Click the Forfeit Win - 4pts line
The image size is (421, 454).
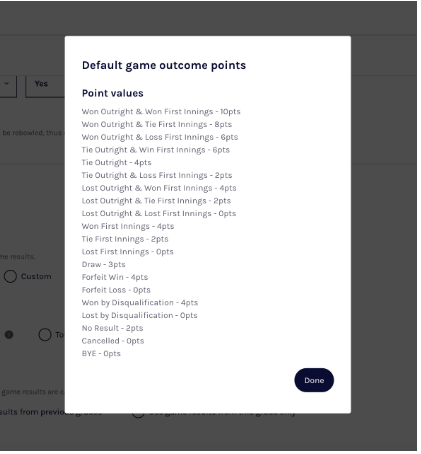point(115,277)
